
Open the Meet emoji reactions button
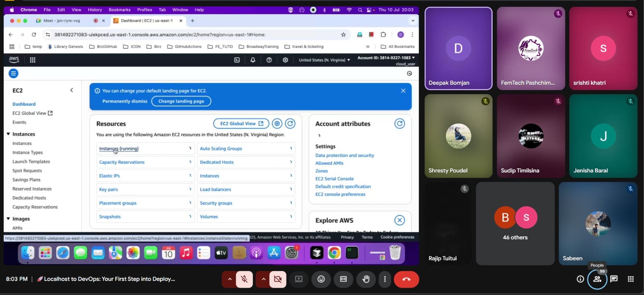point(321,279)
